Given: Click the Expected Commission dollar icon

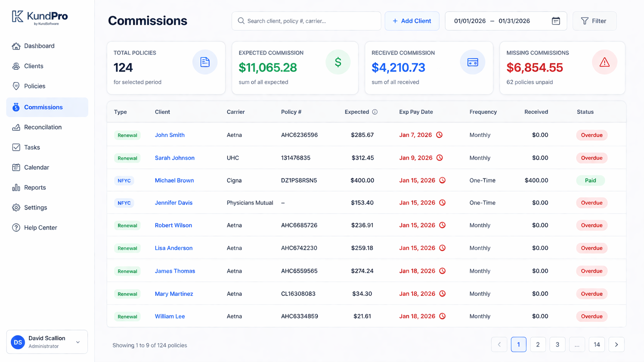Looking at the screenshot, I should tap(338, 62).
